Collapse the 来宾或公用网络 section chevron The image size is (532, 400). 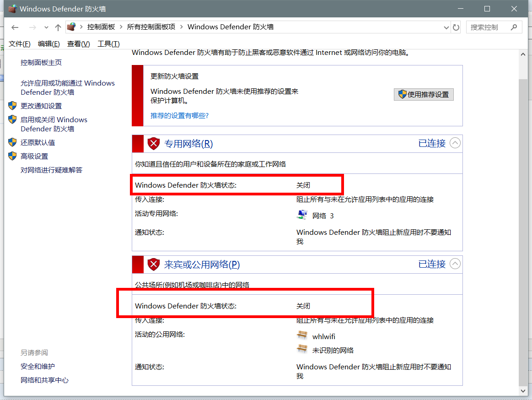pos(455,264)
